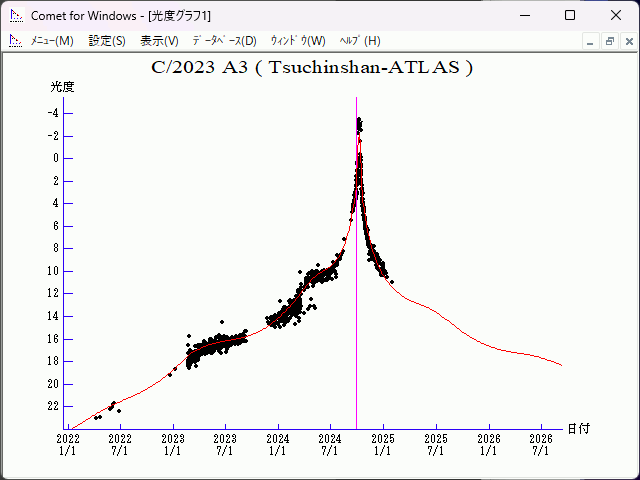
Task: Click the magenta vertical perihelion line
Action: click(357, 300)
